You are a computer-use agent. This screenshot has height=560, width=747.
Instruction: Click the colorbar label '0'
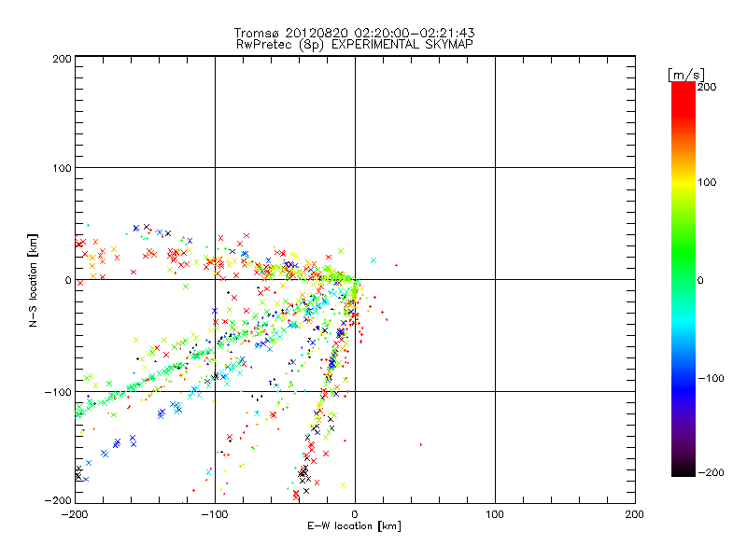coord(700,280)
